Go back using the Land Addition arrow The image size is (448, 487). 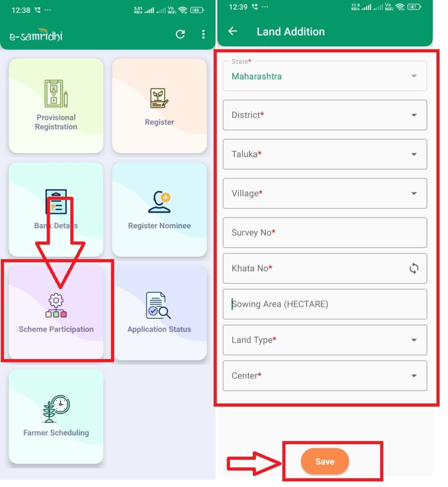[232, 31]
